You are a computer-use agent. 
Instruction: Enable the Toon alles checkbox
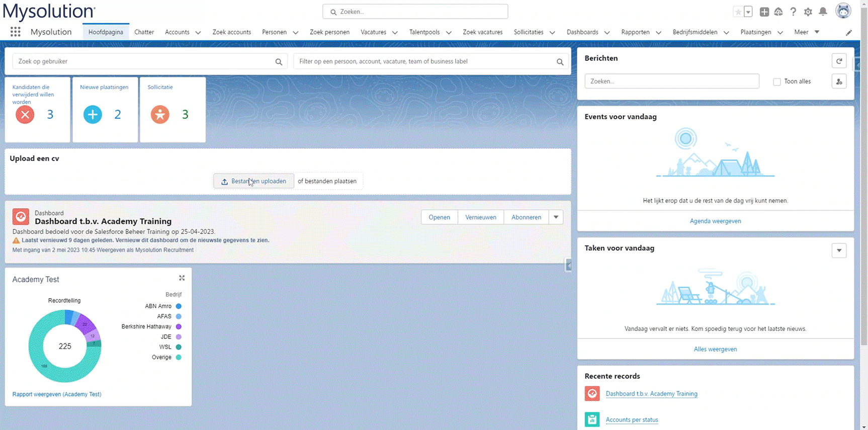pyautogui.click(x=777, y=81)
